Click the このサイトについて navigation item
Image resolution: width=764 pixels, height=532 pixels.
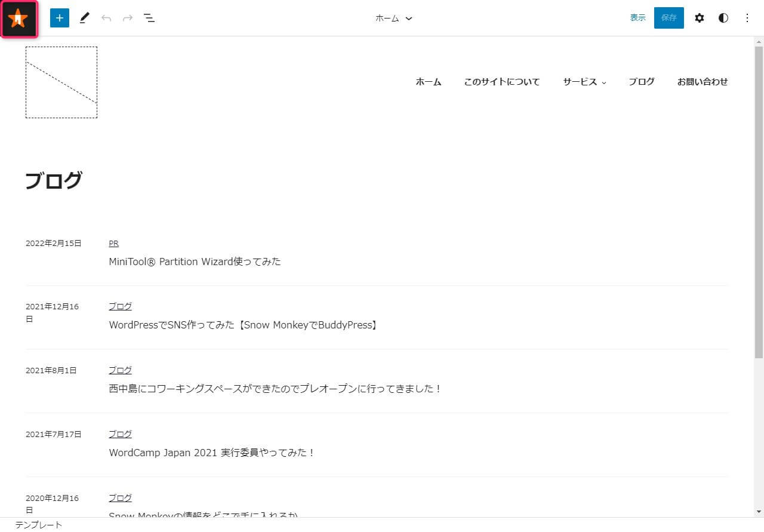point(502,82)
